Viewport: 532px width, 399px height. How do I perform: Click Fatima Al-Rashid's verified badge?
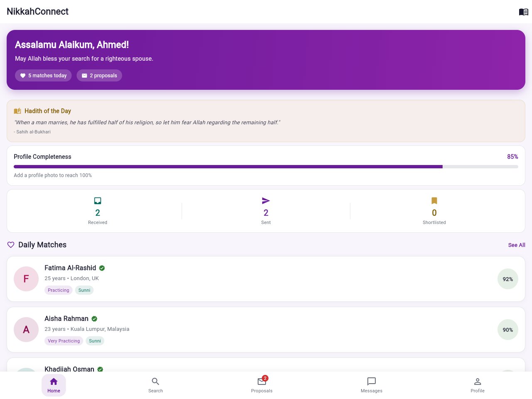pyautogui.click(x=102, y=268)
